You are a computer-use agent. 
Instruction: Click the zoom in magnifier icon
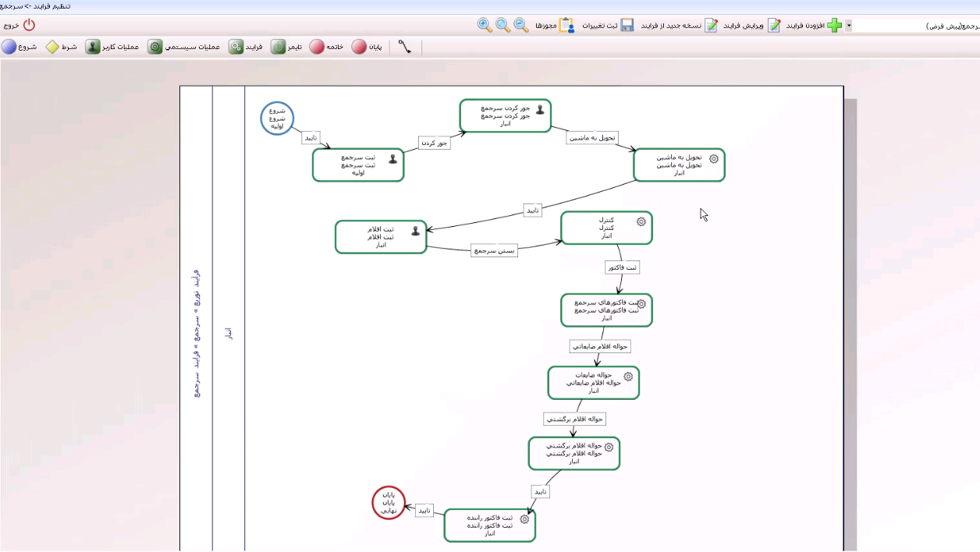(485, 26)
